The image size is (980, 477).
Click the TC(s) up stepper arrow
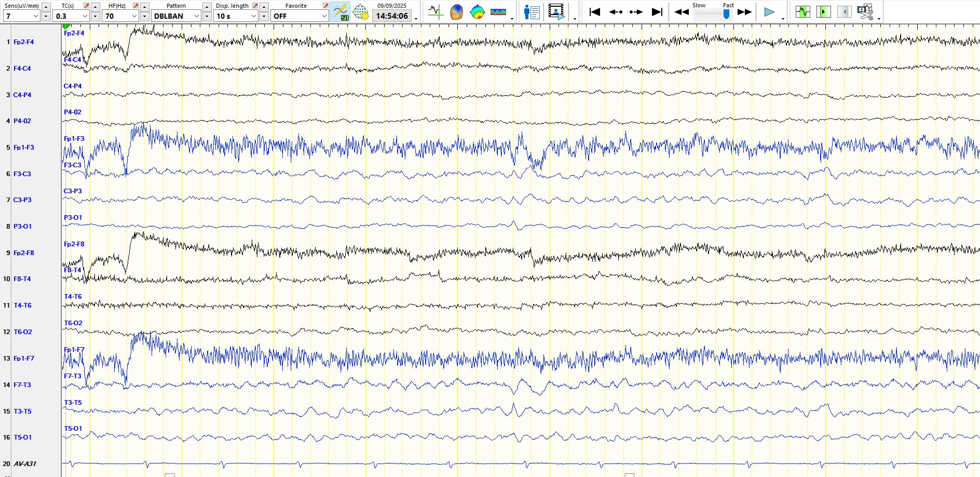pos(96,7)
